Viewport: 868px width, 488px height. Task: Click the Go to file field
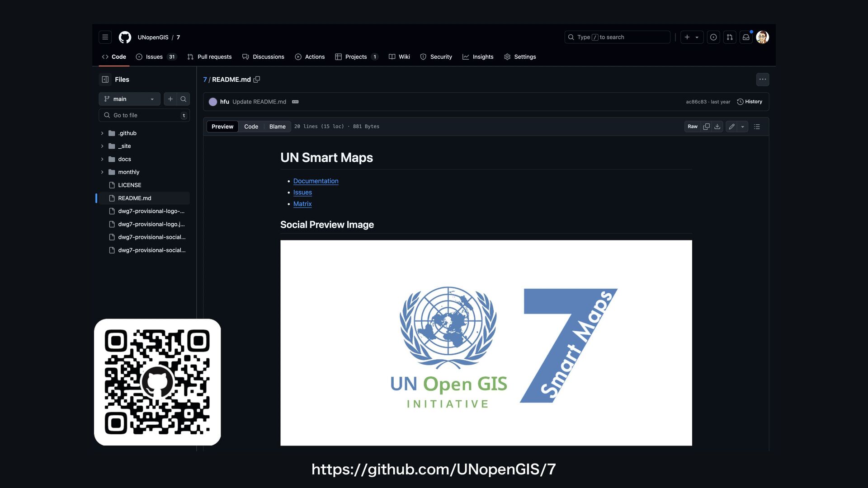coord(144,115)
